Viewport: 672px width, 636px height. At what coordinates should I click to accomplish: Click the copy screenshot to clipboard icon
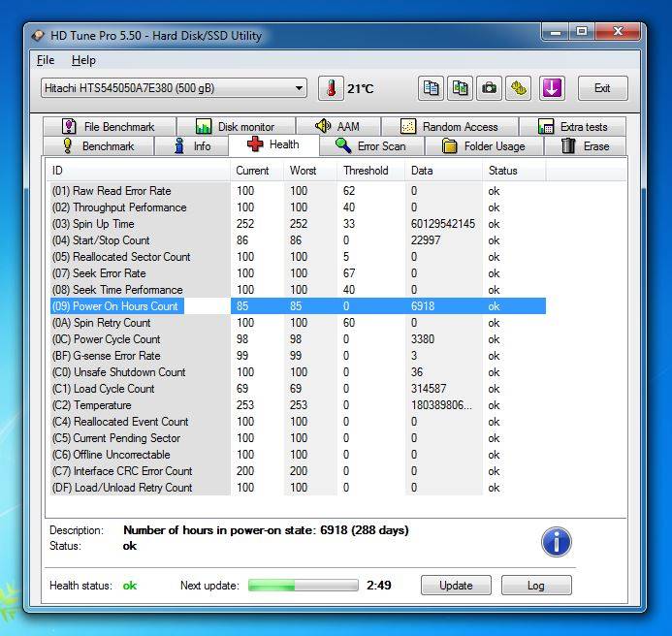click(x=460, y=88)
